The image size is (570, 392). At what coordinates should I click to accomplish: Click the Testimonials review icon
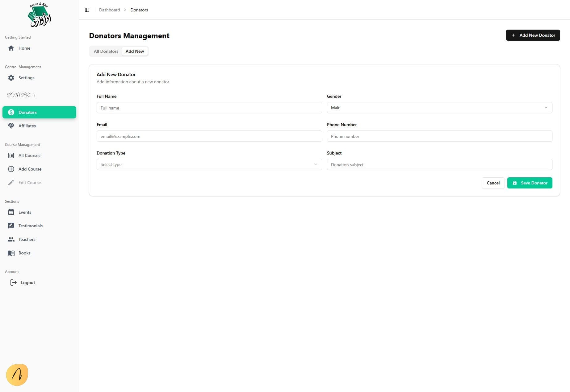[x=11, y=226]
